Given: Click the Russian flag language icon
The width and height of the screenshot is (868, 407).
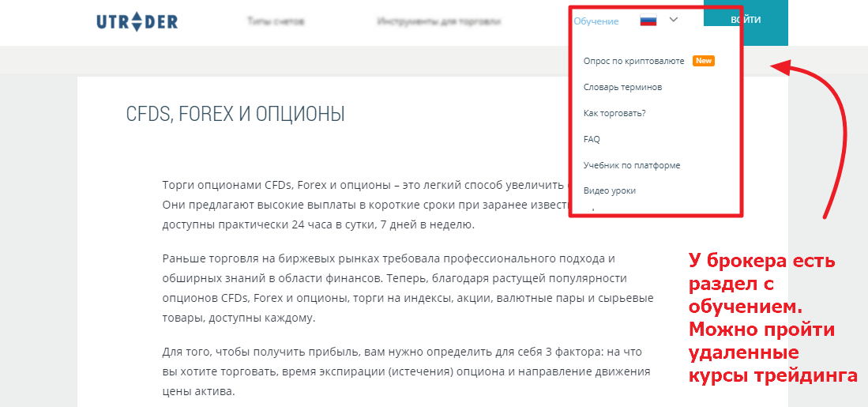Looking at the screenshot, I should click(648, 21).
